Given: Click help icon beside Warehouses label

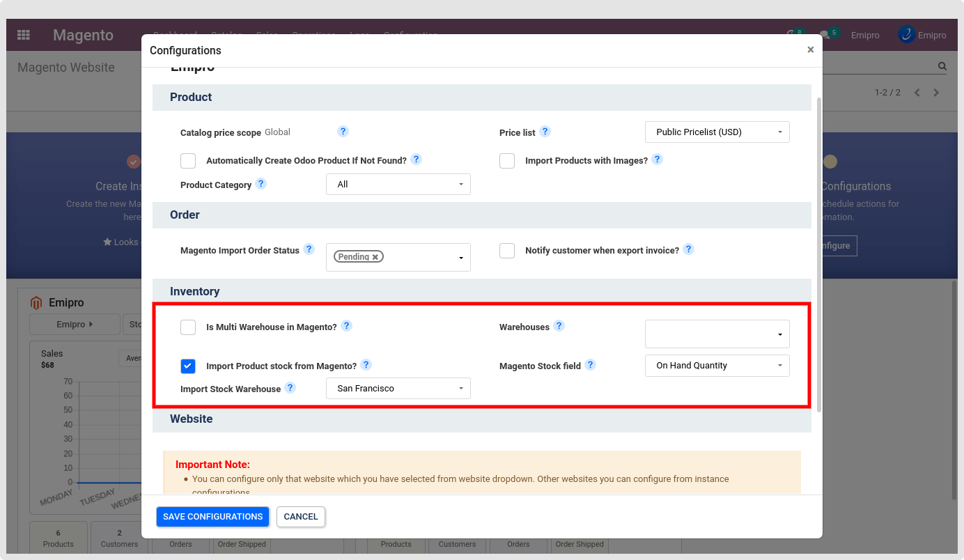Looking at the screenshot, I should coord(559,326).
